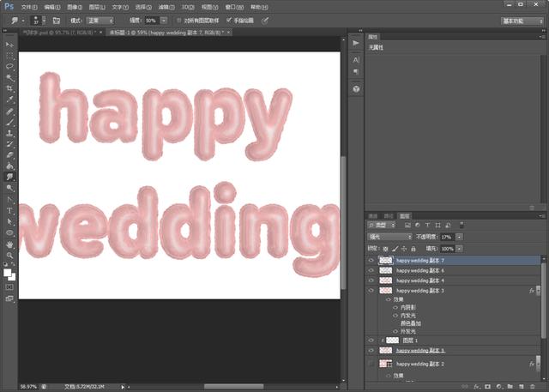Open the Character panel icon
The width and height of the screenshot is (549, 392).
(x=356, y=60)
